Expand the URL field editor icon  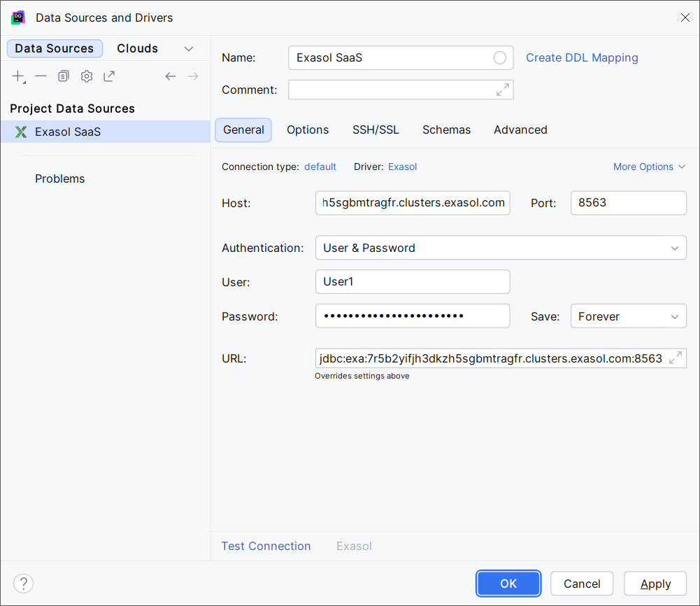676,358
